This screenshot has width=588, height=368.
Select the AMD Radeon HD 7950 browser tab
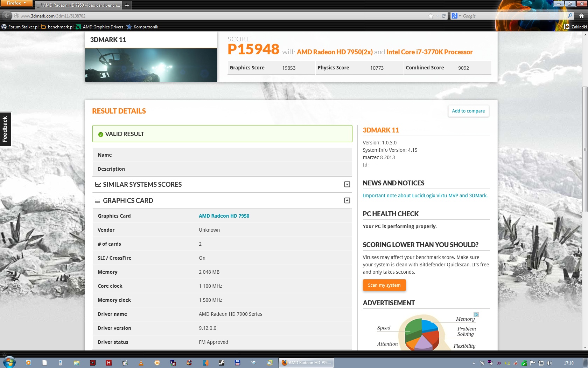(79, 5)
